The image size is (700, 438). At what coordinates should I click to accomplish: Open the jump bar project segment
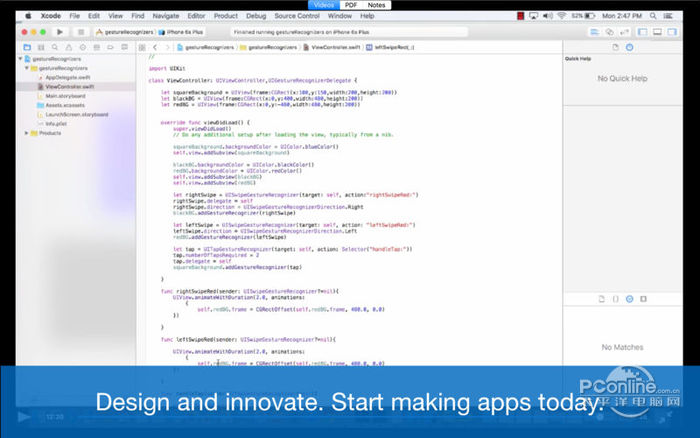pyautogui.click(x=205, y=47)
